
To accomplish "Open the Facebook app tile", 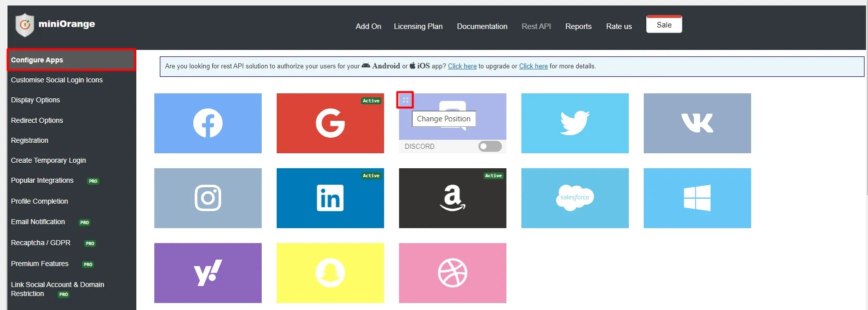I will (208, 123).
